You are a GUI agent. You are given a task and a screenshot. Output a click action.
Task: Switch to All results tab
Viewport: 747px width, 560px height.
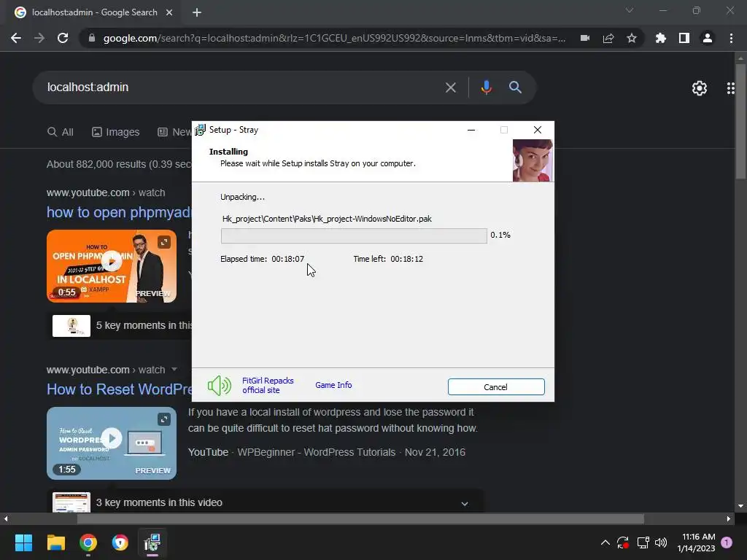tap(61, 132)
